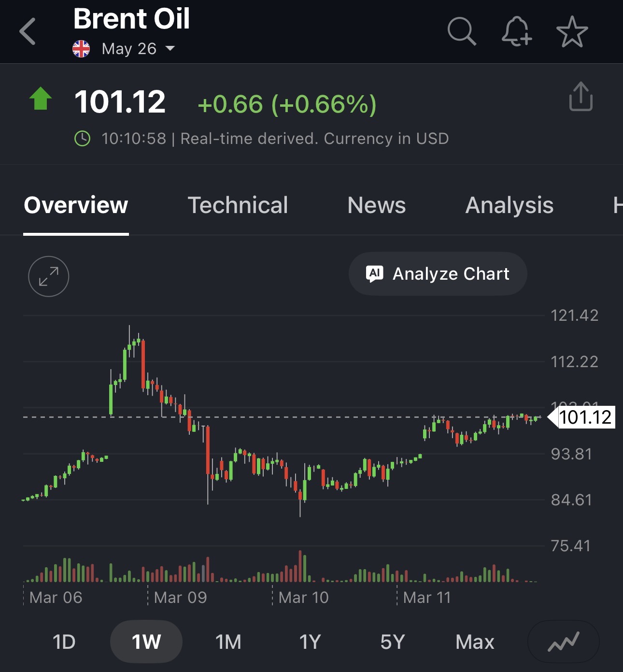
Task: Show the Max chart range
Action: [x=475, y=642]
